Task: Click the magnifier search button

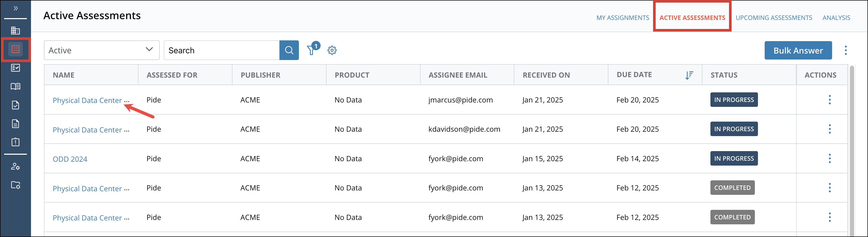Action: coord(289,50)
